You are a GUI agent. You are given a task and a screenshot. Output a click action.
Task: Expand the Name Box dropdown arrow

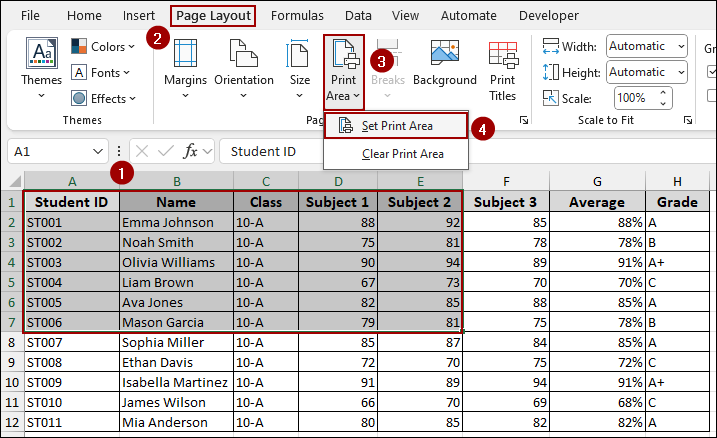pyautogui.click(x=98, y=151)
